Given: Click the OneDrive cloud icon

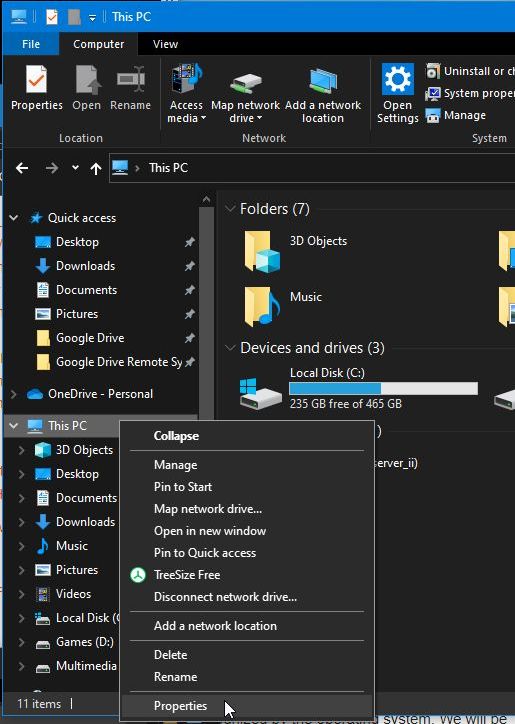Looking at the screenshot, I should tap(35, 394).
